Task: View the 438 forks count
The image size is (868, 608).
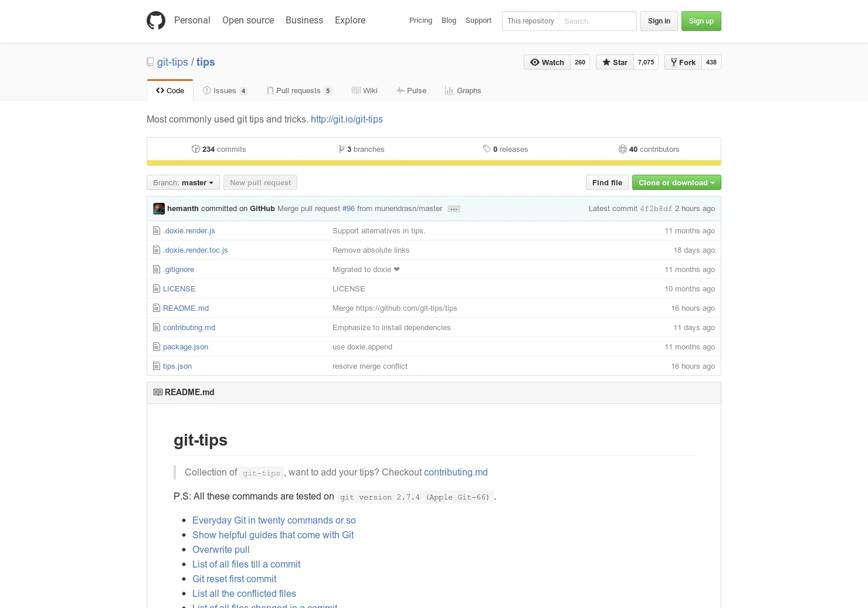Action: (711, 62)
